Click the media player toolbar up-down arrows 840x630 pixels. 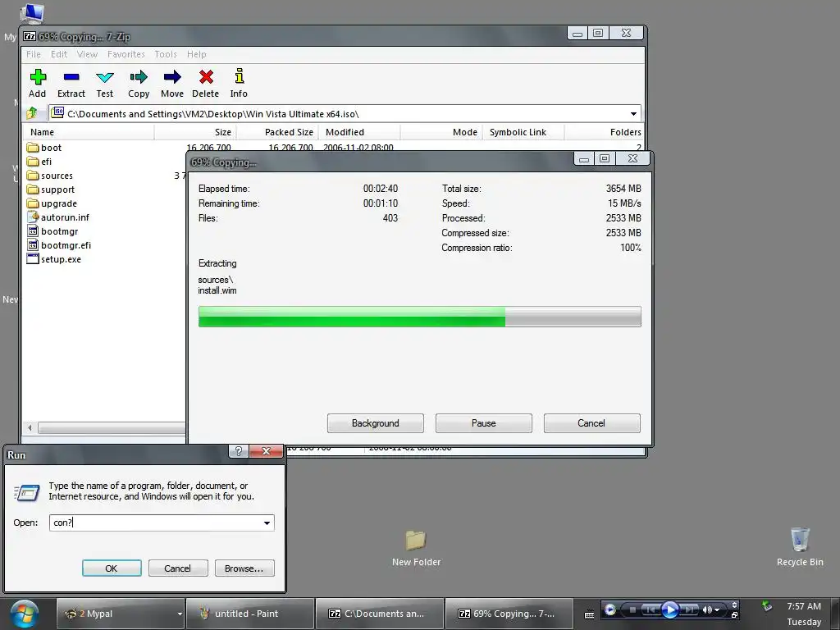(734, 605)
